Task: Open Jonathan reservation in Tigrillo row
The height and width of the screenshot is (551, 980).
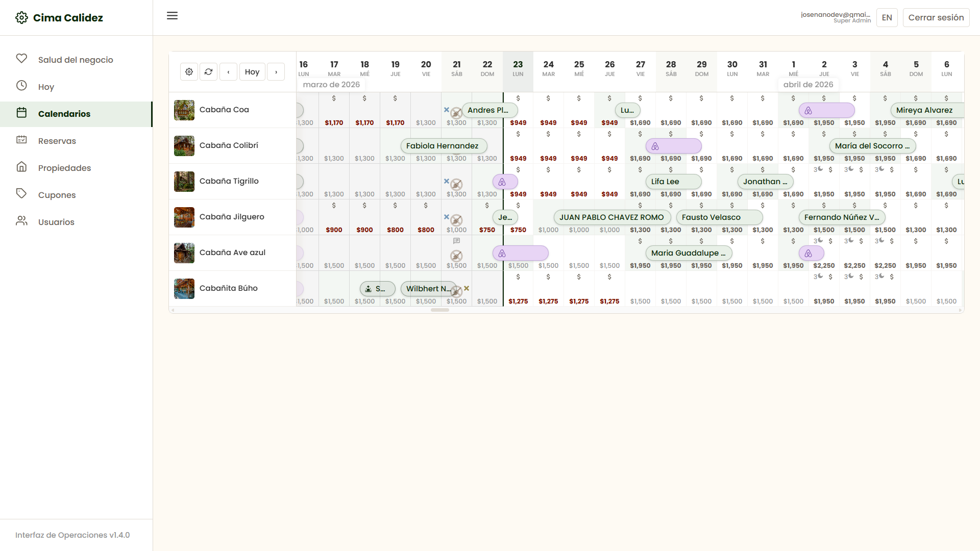Action: tap(766, 182)
